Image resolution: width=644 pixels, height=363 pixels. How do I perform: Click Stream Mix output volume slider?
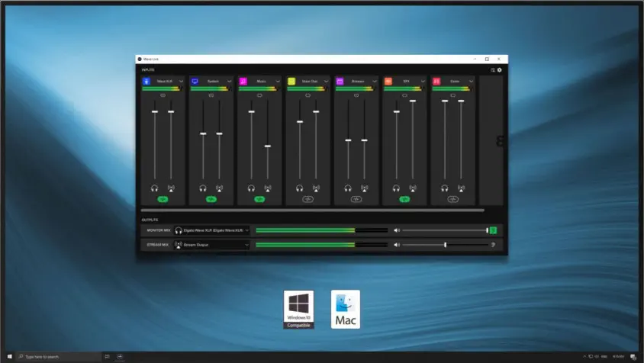(445, 245)
